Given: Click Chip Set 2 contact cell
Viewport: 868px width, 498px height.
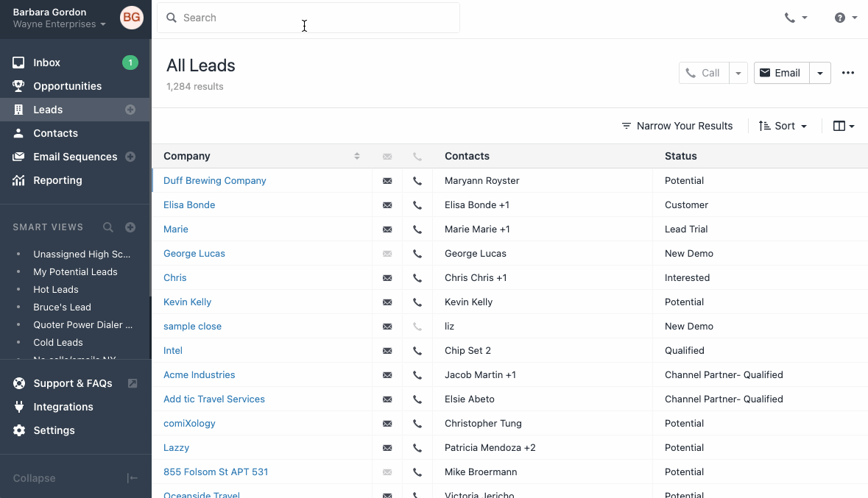Looking at the screenshot, I should 467,350.
